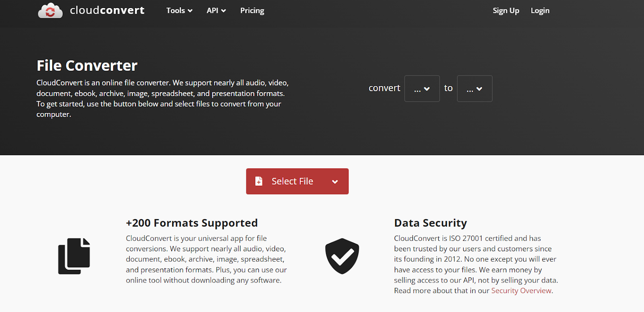
Task: Click the paragraph about ISO 27001 certification
Action: point(476,265)
